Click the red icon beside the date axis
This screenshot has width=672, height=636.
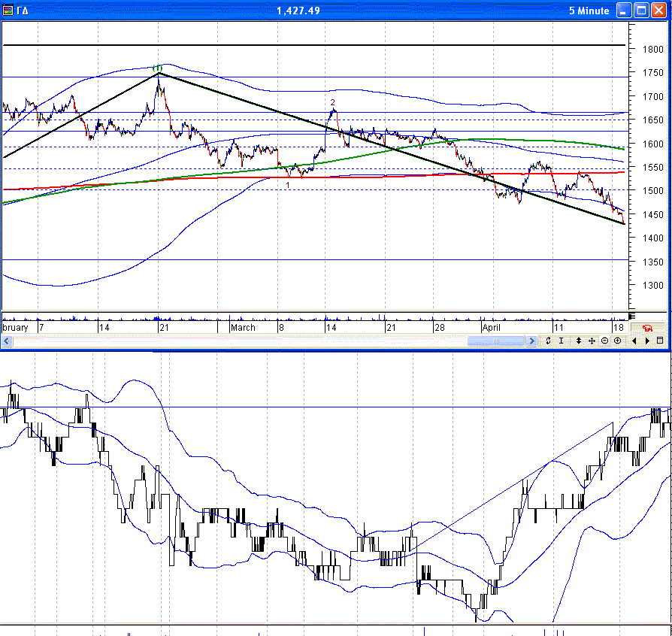pyautogui.click(x=646, y=328)
